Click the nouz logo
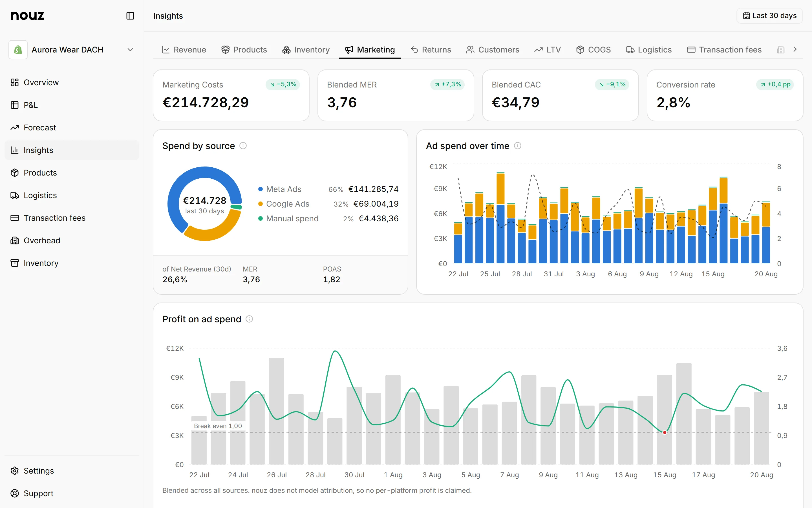The width and height of the screenshot is (812, 508). [28, 16]
